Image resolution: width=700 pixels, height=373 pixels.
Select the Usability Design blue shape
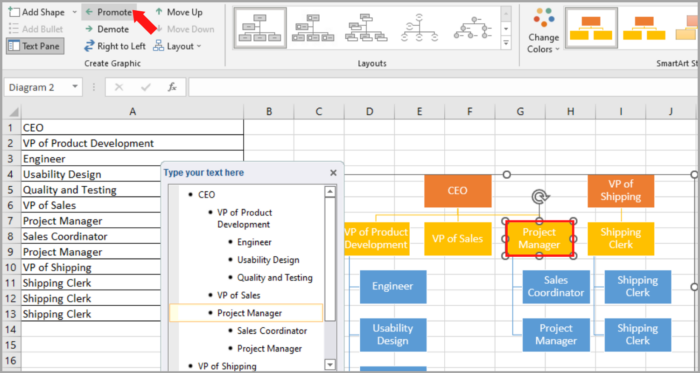point(393,335)
